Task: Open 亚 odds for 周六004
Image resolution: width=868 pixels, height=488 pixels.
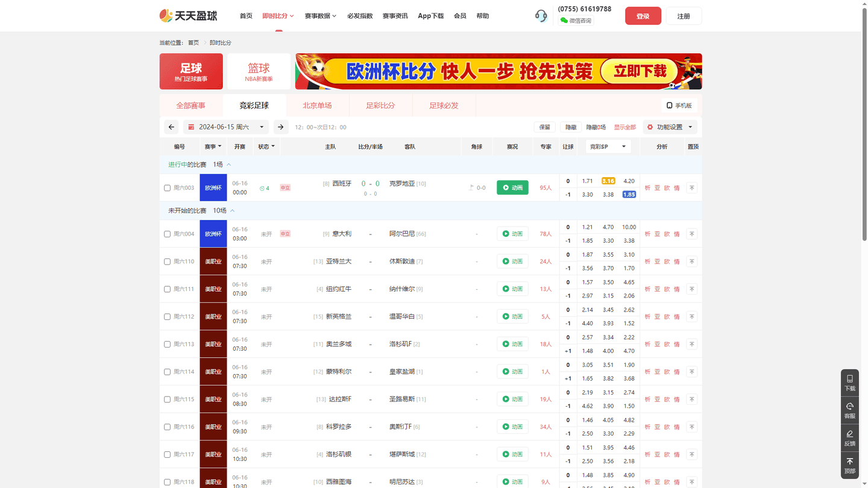Action: tap(658, 234)
